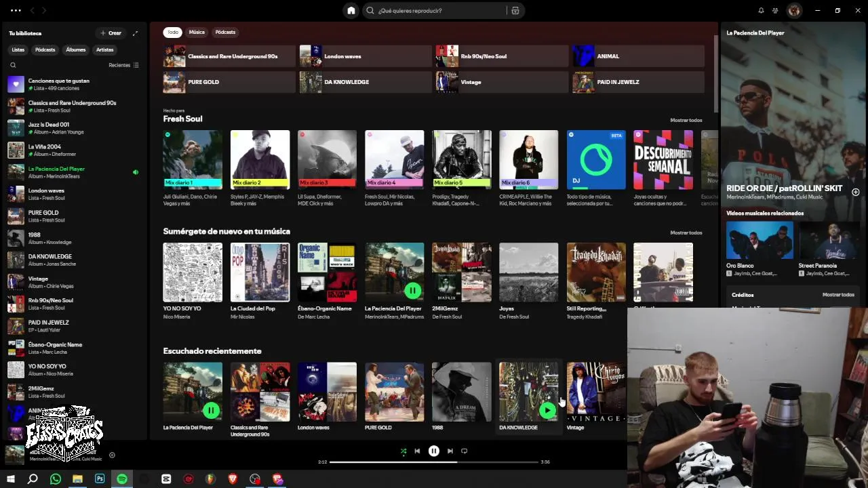The height and width of the screenshot is (488, 868).
Task: Navigate back with the left arrow
Action: 32,10
